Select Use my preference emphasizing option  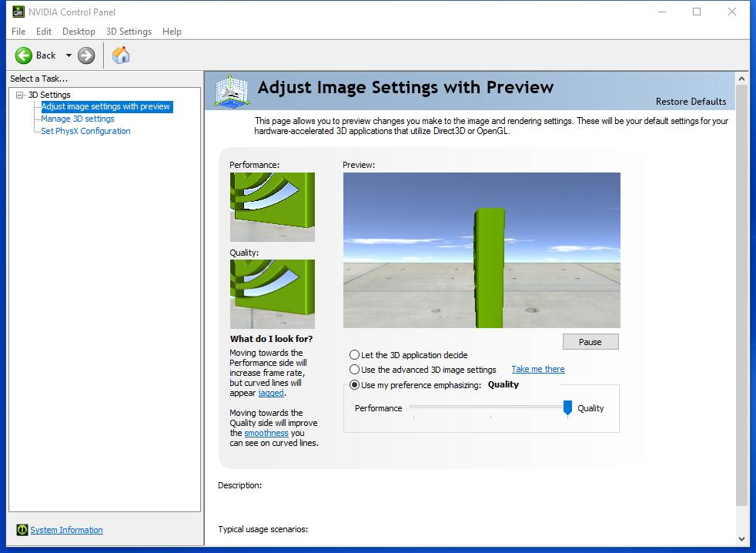(x=355, y=385)
